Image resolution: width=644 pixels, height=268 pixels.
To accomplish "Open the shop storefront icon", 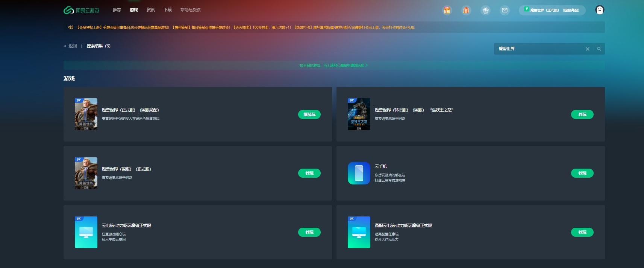I will [x=447, y=10].
